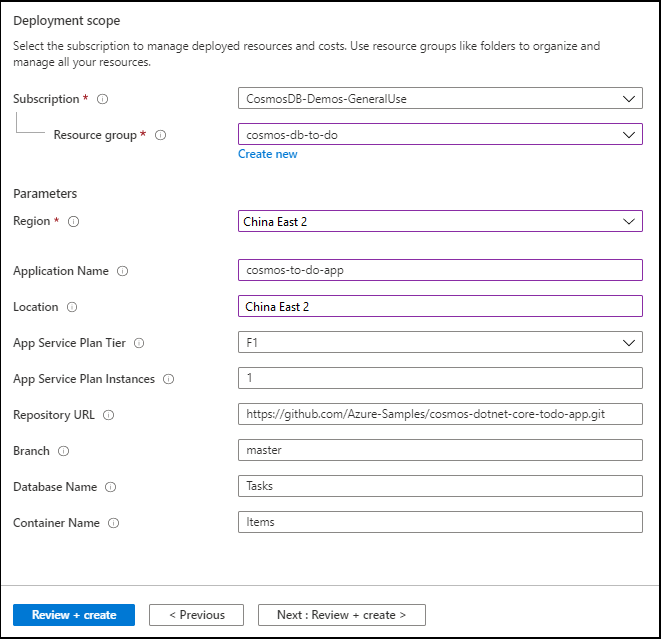Expand the App Service Plan Tier dropdown
The image size is (661, 639).
coord(440,343)
